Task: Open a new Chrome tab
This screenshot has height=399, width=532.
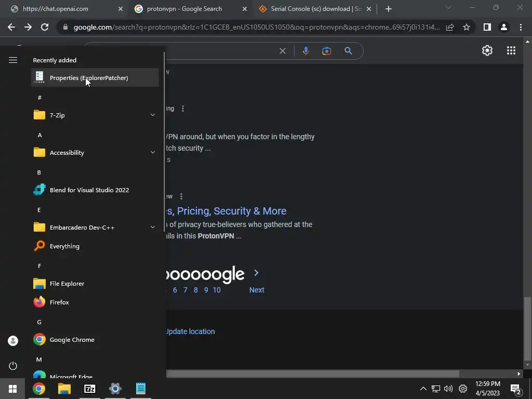Action: point(389,9)
